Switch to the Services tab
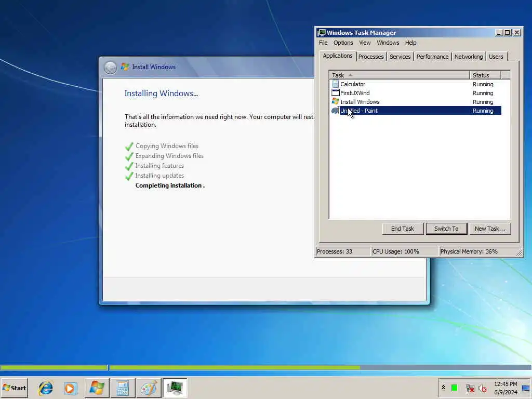Screen dimensions: 532x399 [x=400, y=57]
